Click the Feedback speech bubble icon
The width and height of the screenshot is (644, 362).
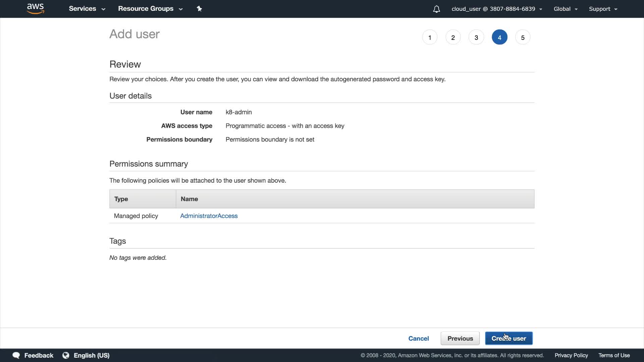pyautogui.click(x=16, y=355)
